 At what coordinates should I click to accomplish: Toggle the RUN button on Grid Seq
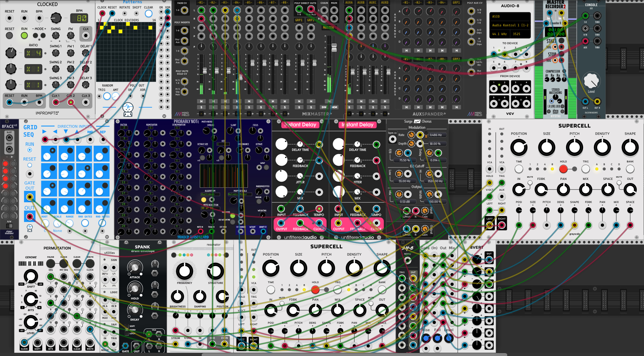point(30,150)
